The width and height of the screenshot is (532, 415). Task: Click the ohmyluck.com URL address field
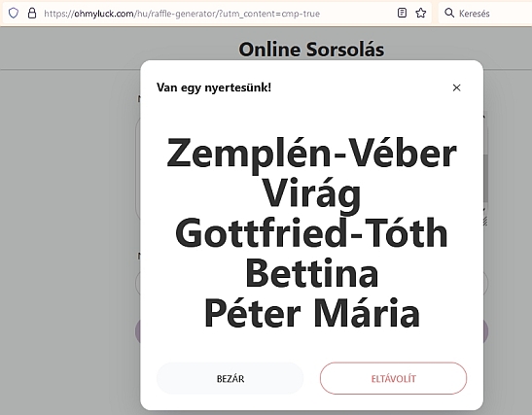tap(217, 14)
